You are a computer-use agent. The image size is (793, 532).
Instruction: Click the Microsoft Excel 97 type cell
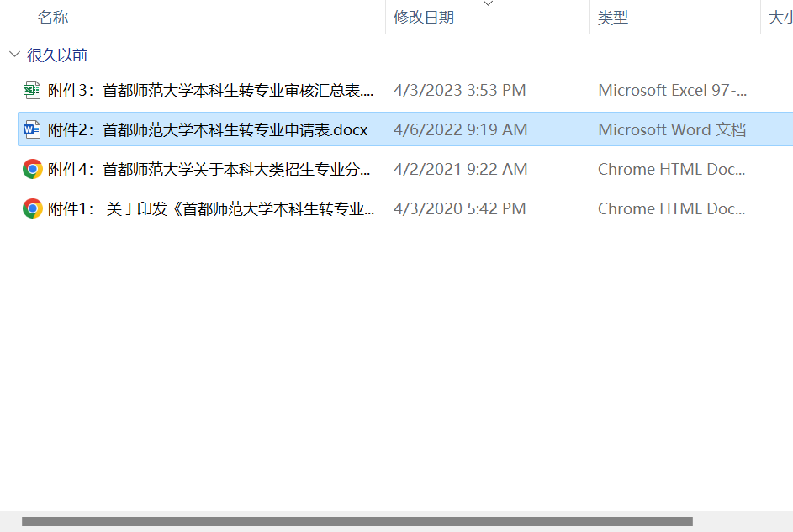click(x=672, y=90)
